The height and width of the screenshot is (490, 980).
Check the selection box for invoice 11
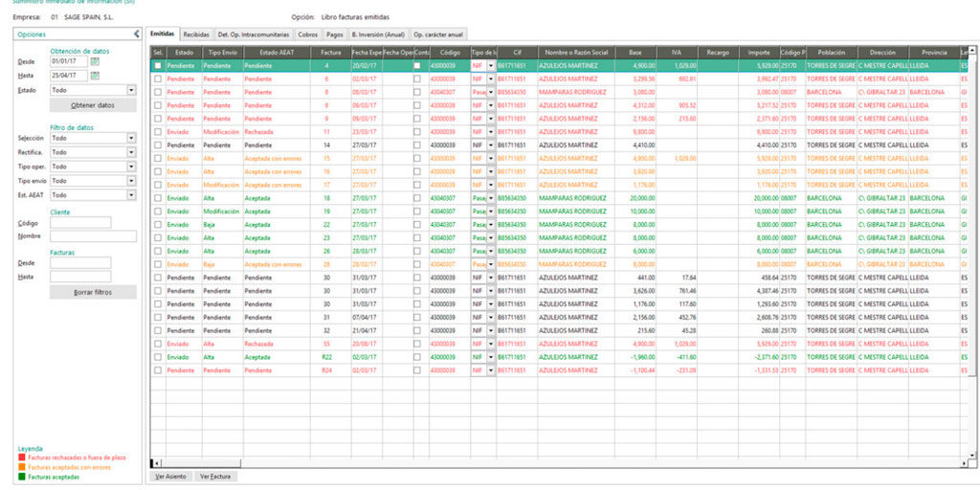click(158, 131)
